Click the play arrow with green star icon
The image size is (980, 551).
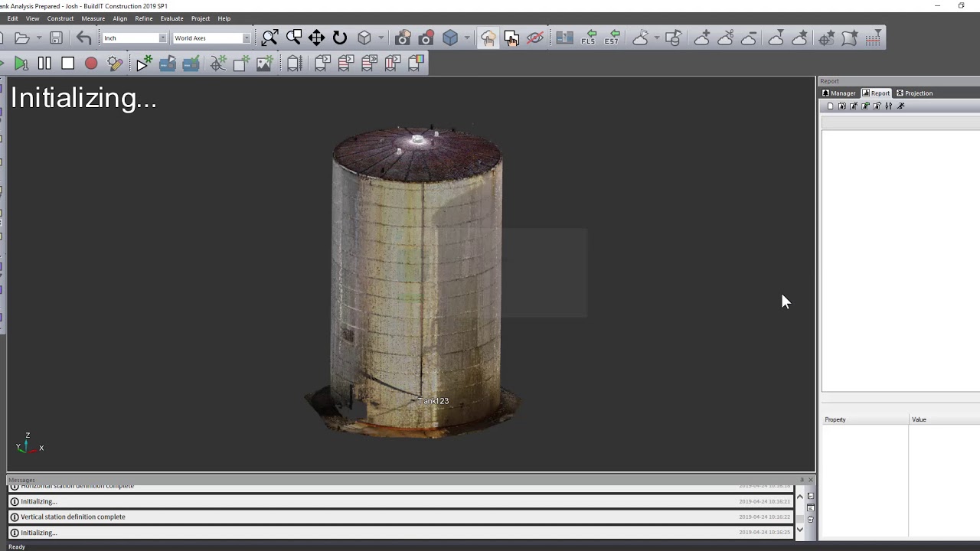pos(143,64)
